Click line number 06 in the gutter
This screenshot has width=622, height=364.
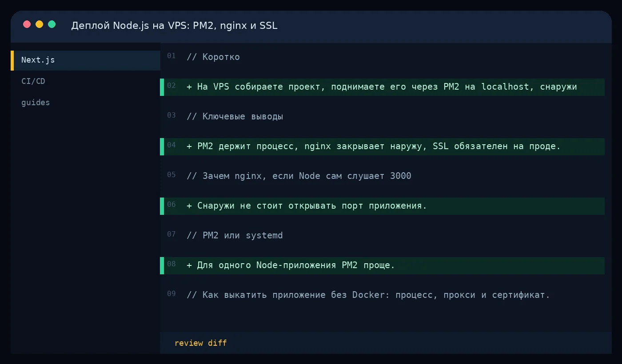[171, 205]
